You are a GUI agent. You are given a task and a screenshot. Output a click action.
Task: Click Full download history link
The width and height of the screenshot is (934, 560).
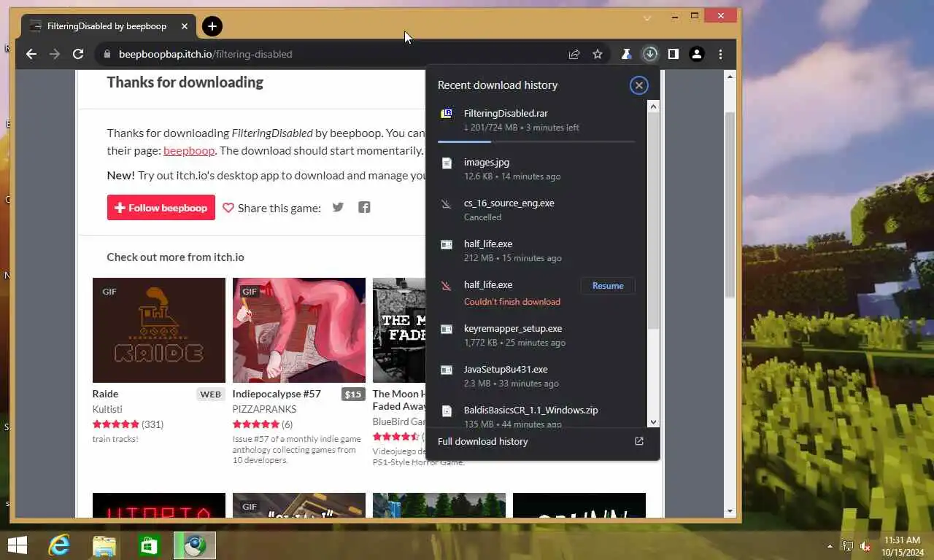coord(482,441)
